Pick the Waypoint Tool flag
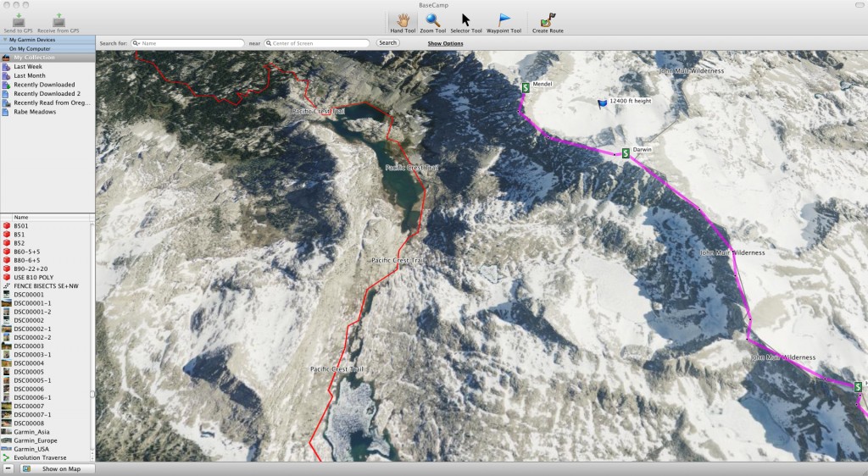The width and height of the screenshot is (868, 476). coord(504,19)
